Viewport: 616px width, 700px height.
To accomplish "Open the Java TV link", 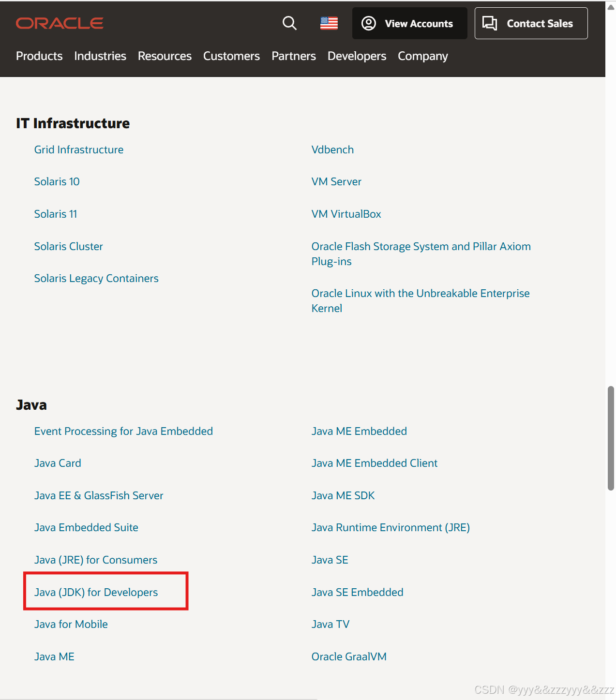I will coord(331,624).
